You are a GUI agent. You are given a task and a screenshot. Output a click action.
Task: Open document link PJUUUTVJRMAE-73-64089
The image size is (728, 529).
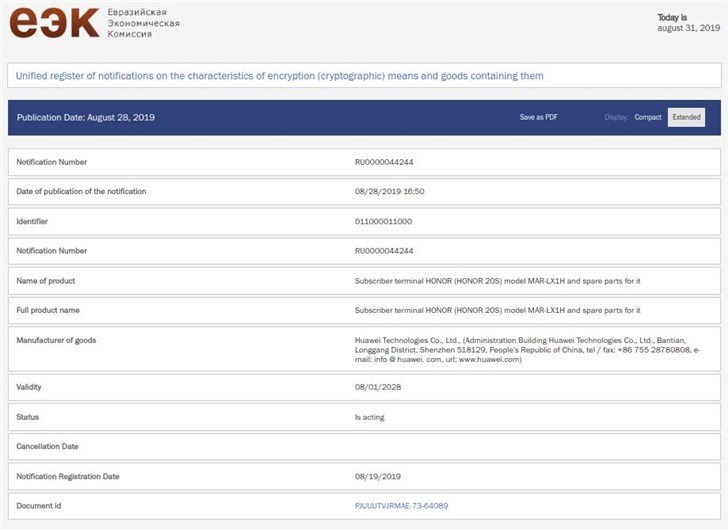coord(402,506)
